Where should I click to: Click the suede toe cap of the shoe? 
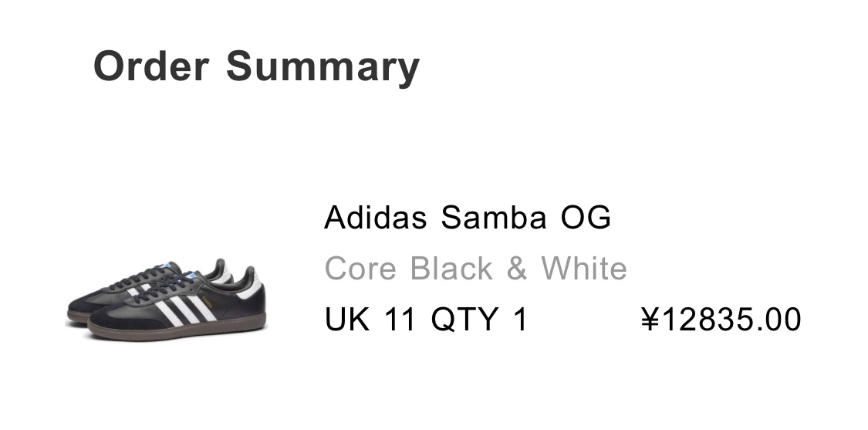click(x=114, y=318)
